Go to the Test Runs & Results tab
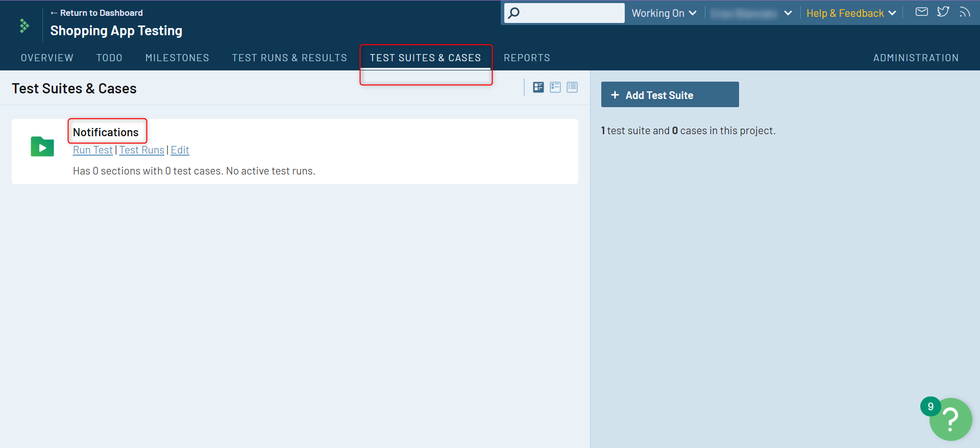Screen dimensions: 980x448 coord(289,58)
